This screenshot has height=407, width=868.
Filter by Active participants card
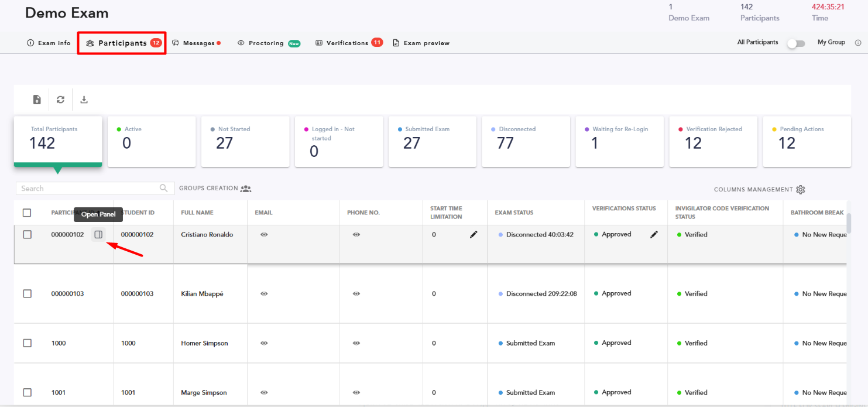point(152,141)
